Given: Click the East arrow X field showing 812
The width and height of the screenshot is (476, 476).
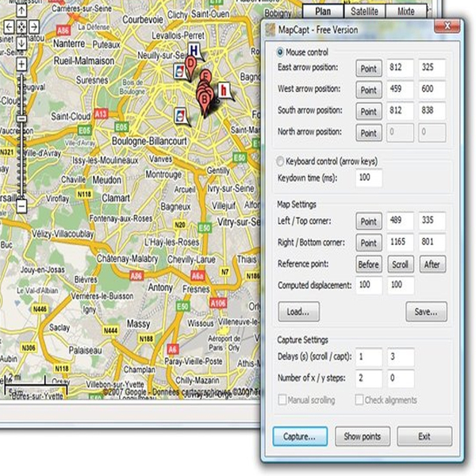Looking at the screenshot, I should coord(400,67).
